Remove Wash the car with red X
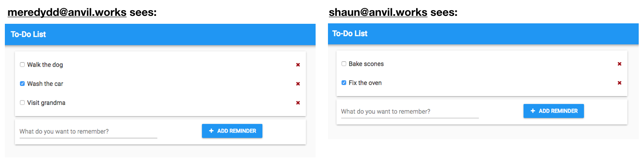The height and width of the screenshot is (167, 644). pos(298,84)
